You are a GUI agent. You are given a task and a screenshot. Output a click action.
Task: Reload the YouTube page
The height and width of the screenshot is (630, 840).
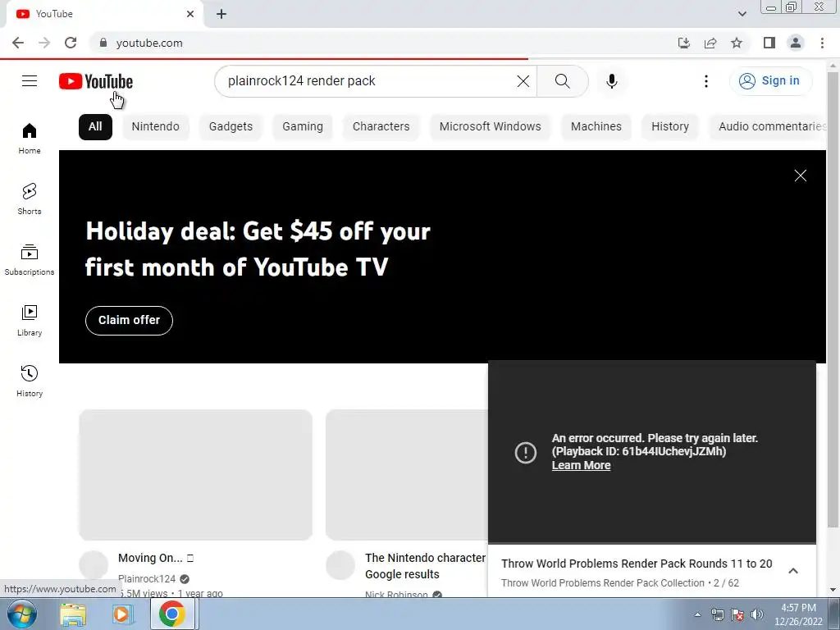[71, 43]
